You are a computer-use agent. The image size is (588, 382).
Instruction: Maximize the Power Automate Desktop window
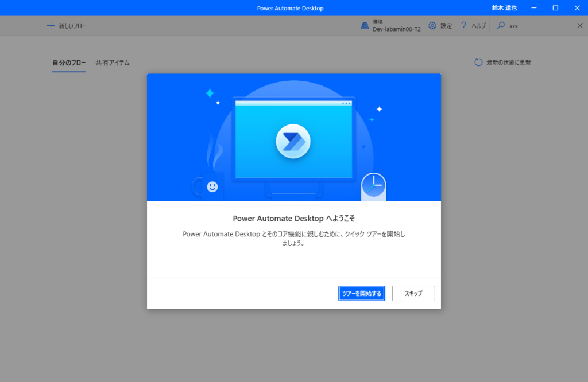[x=555, y=8]
